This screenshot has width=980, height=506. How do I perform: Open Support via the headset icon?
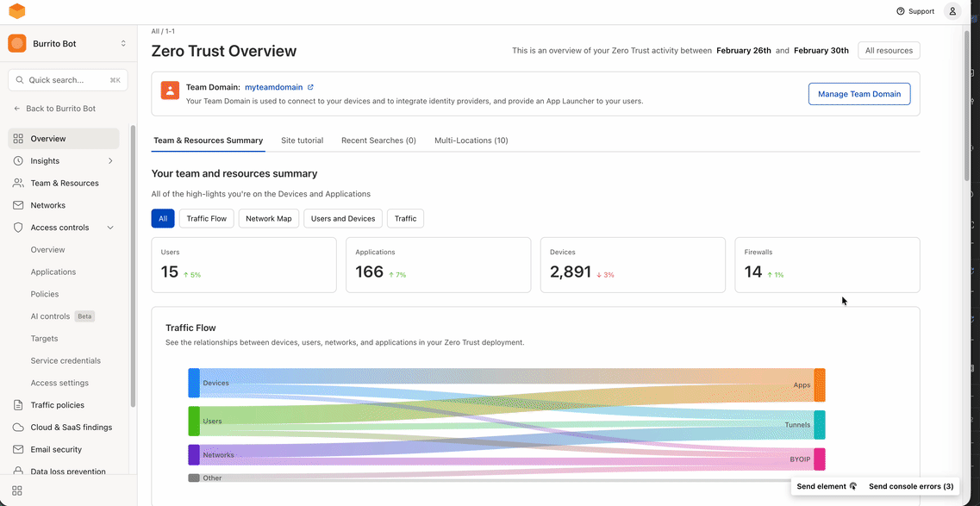click(x=901, y=11)
